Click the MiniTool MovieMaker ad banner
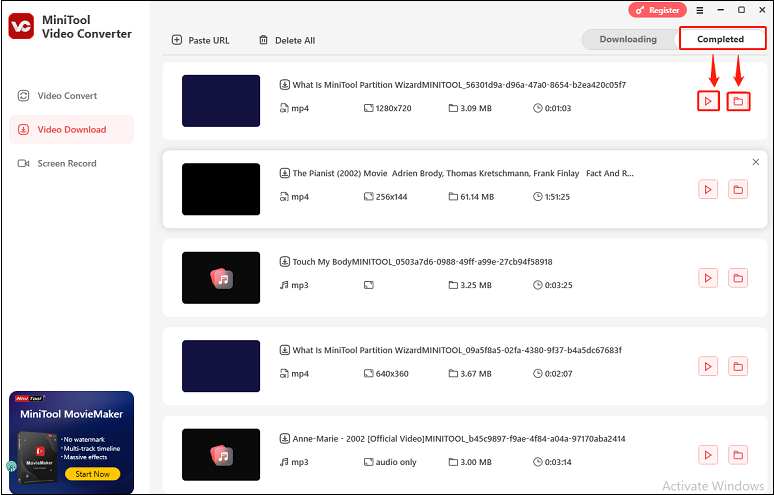This screenshot has height=495, width=774. click(72, 442)
